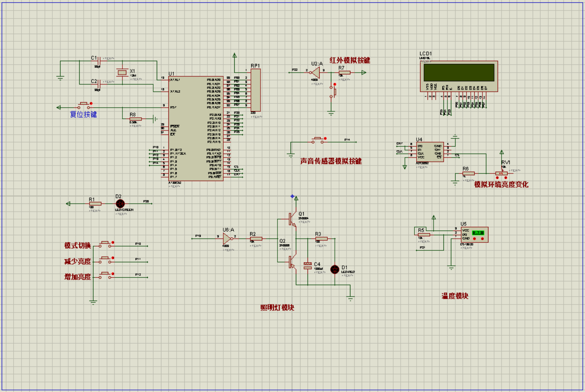585x392 pixels.
Task: Click left red button on U5 DS18B20
Action: pos(475,239)
